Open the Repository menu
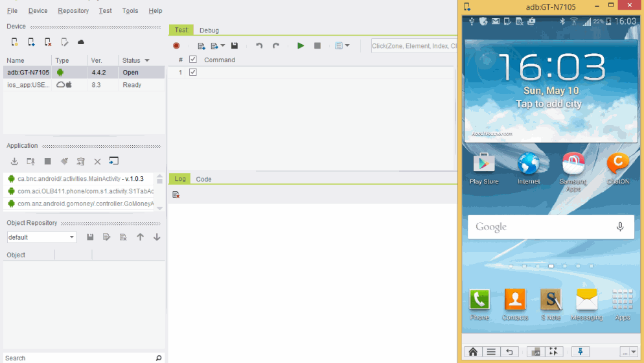Image resolution: width=644 pixels, height=363 pixels. point(73,11)
